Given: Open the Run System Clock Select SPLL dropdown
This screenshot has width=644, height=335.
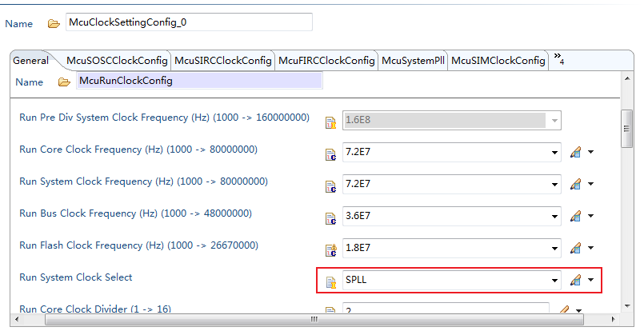Looking at the screenshot, I should 554,281.
